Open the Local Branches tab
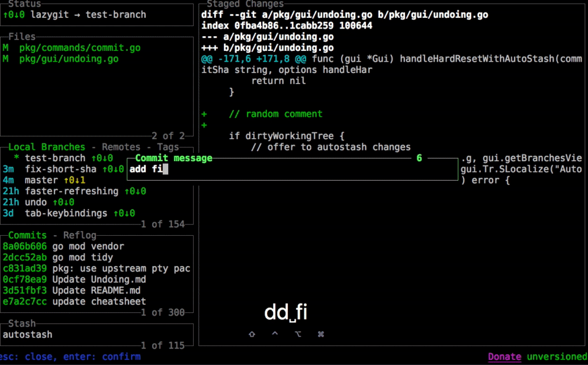The height and width of the screenshot is (365, 588). (47, 147)
